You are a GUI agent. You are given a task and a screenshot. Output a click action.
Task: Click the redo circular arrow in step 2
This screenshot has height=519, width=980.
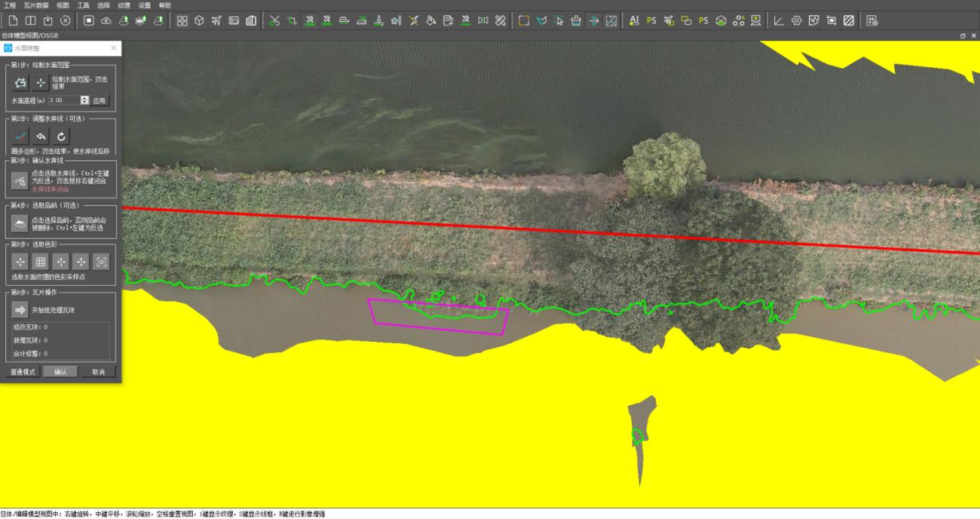pos(61,137)
